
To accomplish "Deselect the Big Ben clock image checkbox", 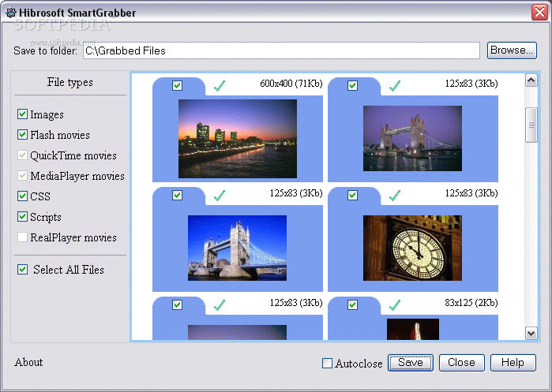I will 352,195.
